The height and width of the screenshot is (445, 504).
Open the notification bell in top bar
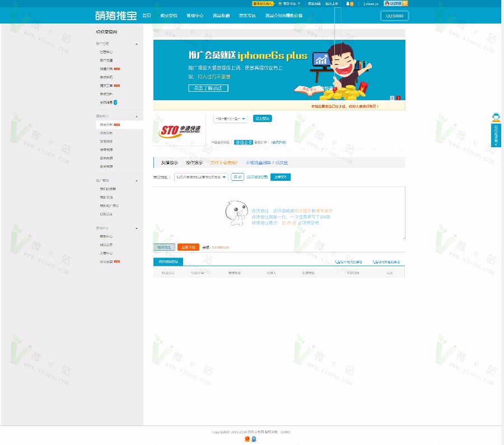click(x=347, y=3)
